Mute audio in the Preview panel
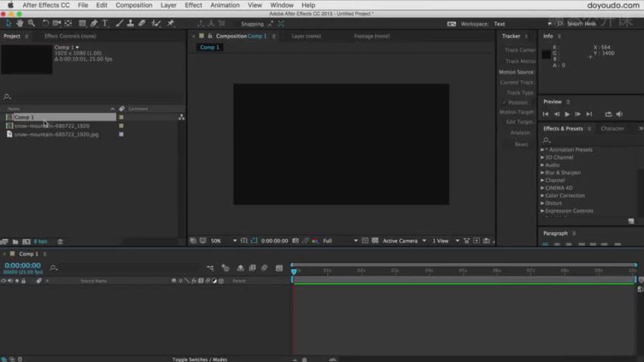Image resolution: width=644 pixels, height=362 pixels. pyautogui.click(x=619, y=114)
